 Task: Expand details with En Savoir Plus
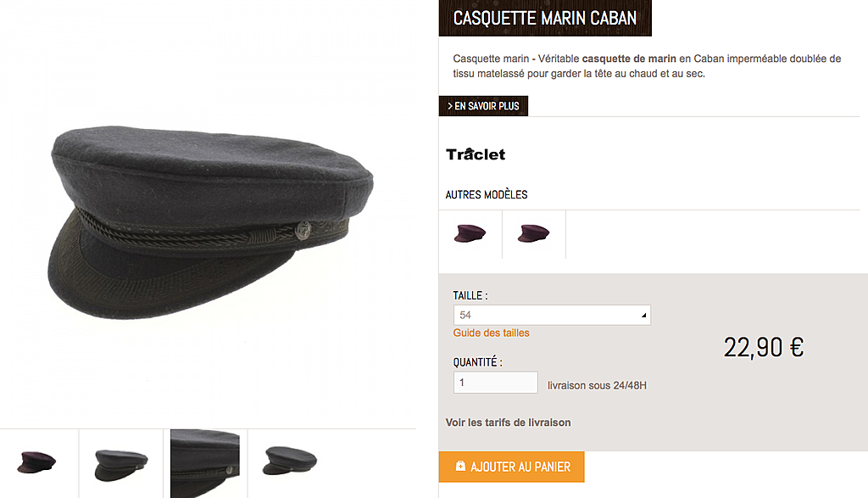(483, 106)
